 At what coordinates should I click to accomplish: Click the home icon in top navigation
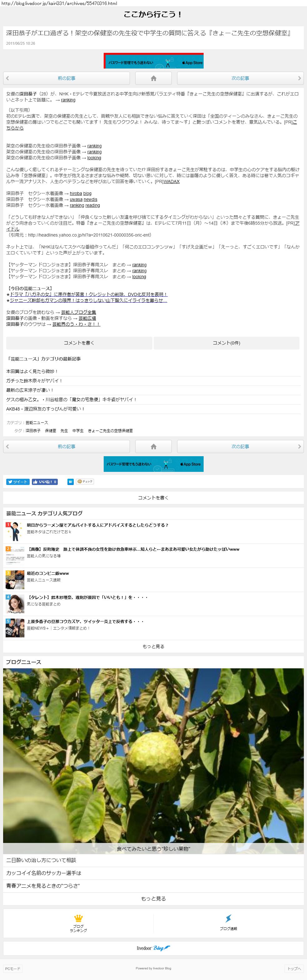[153, 78]
